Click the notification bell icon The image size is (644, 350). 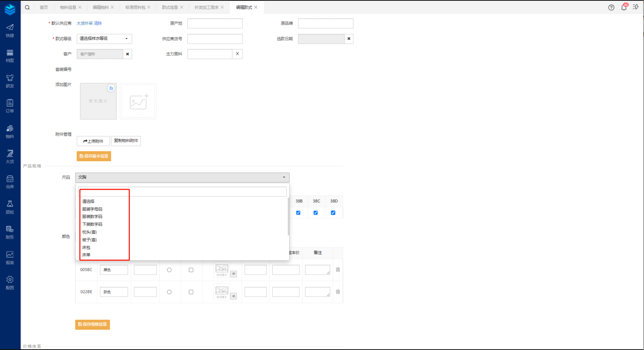tap(624, 7)
